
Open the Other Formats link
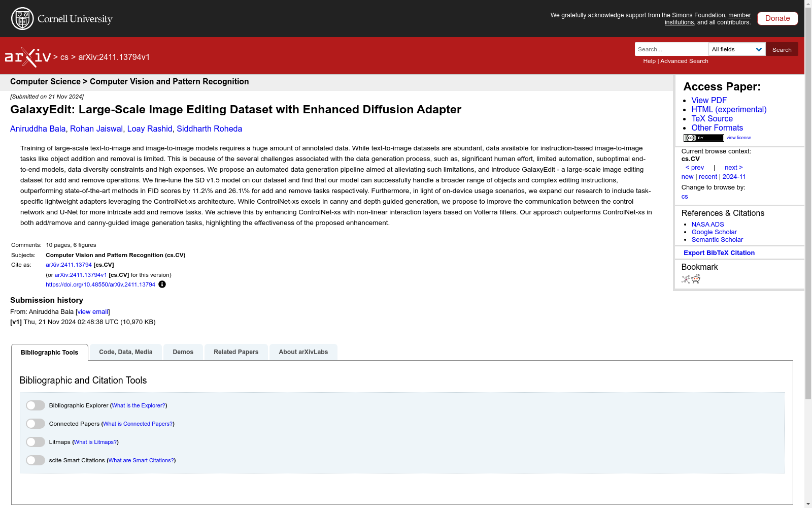pyautogui.click(x=717, y=128)
